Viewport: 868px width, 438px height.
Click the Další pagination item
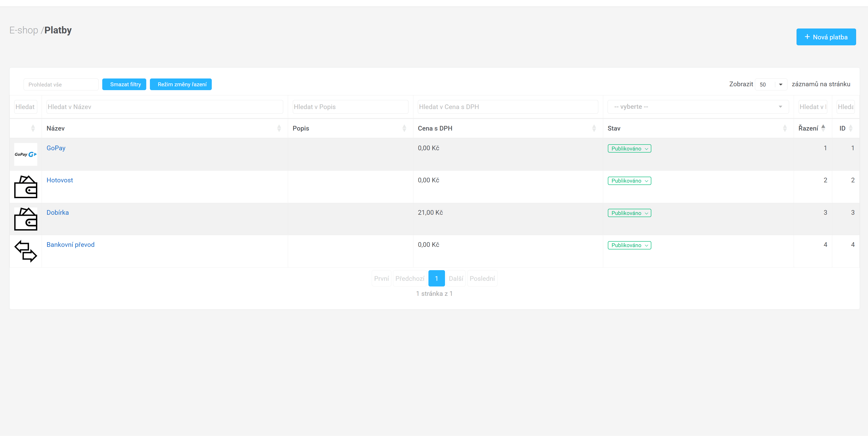[456, 278]
